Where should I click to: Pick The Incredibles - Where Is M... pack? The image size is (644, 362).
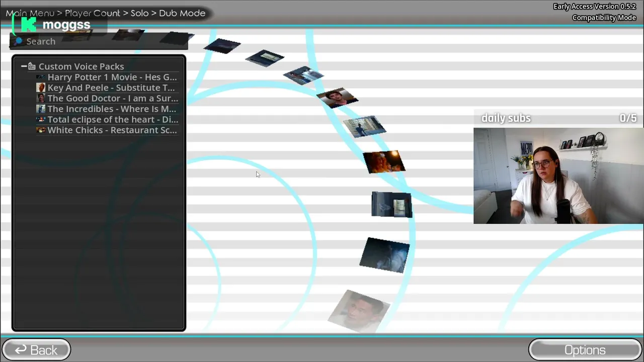click(107, 109)
